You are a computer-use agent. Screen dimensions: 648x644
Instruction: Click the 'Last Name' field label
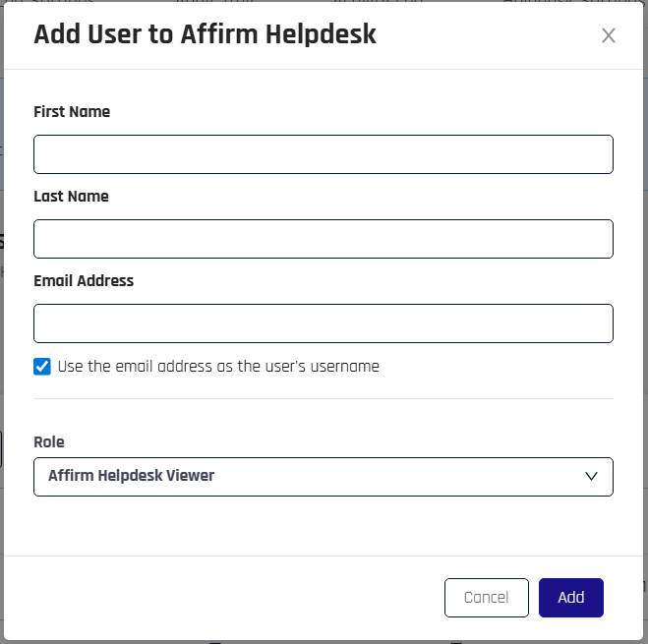click(x=71, y=197)
